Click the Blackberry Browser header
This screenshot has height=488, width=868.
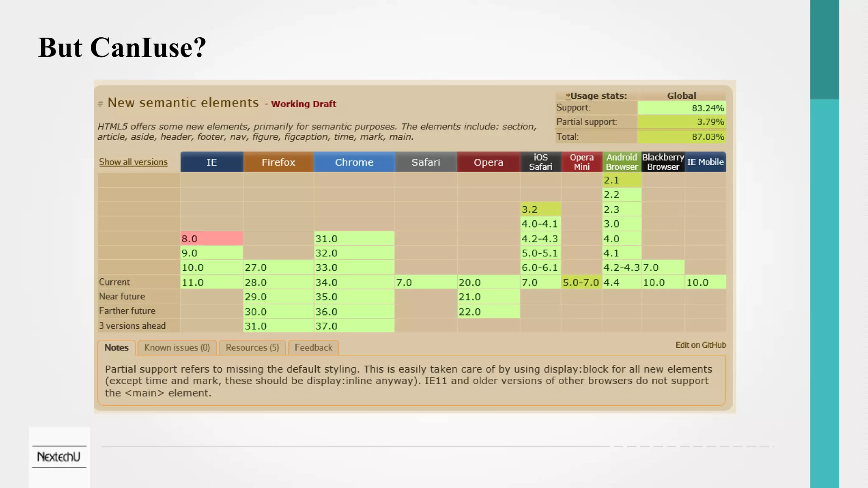663,162
